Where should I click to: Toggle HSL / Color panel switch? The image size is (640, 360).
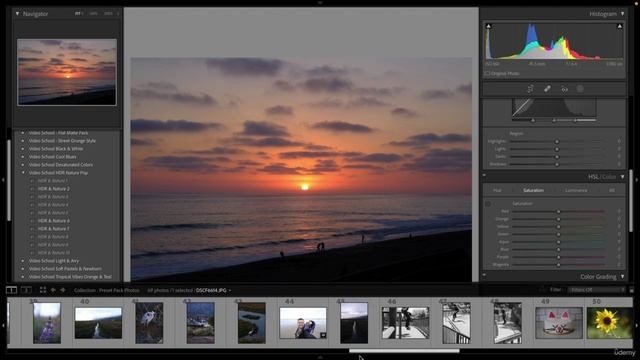pos(484,176)
